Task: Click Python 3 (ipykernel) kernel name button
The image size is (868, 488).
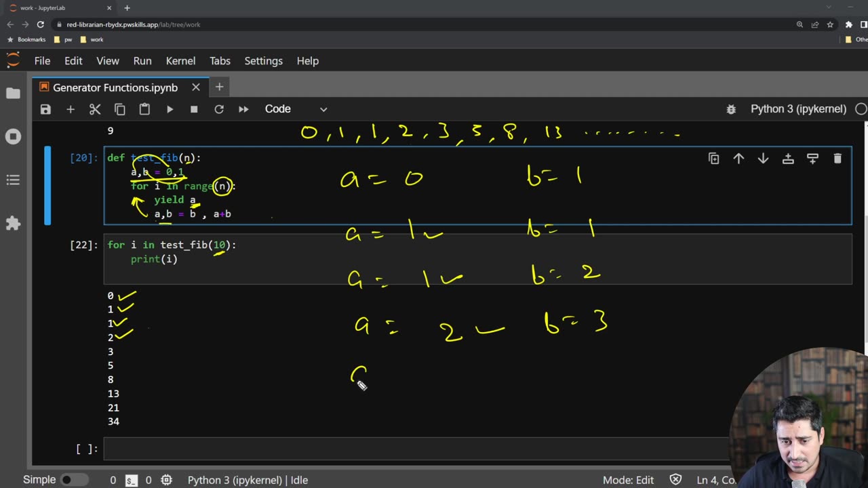Action: (x=798, y=109)
